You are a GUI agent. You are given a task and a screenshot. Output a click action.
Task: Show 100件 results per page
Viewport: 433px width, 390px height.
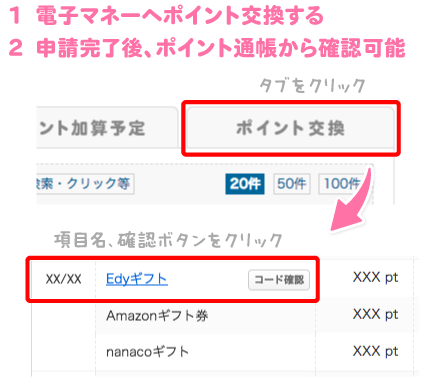pyautogui.click(x=341, y=184)
